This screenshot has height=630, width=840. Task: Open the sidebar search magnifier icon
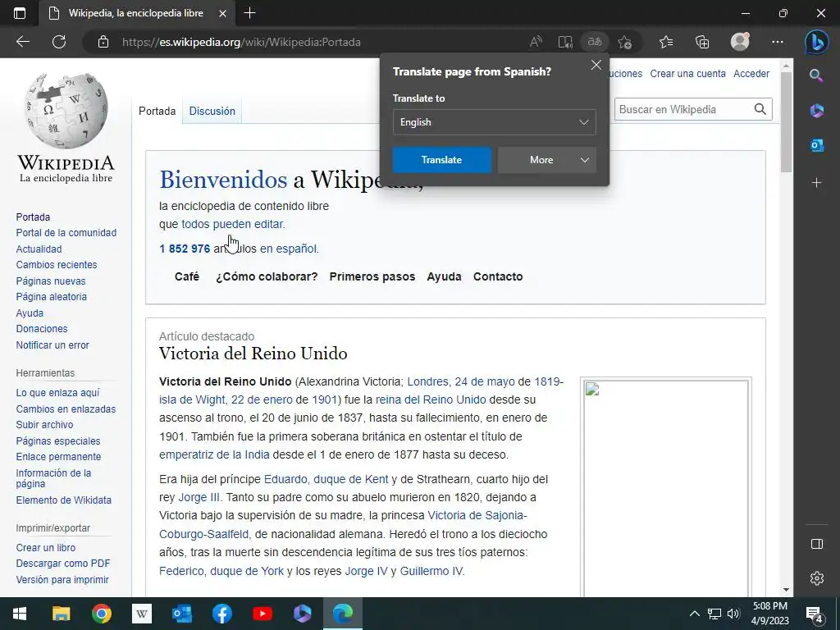pos(816,75)
